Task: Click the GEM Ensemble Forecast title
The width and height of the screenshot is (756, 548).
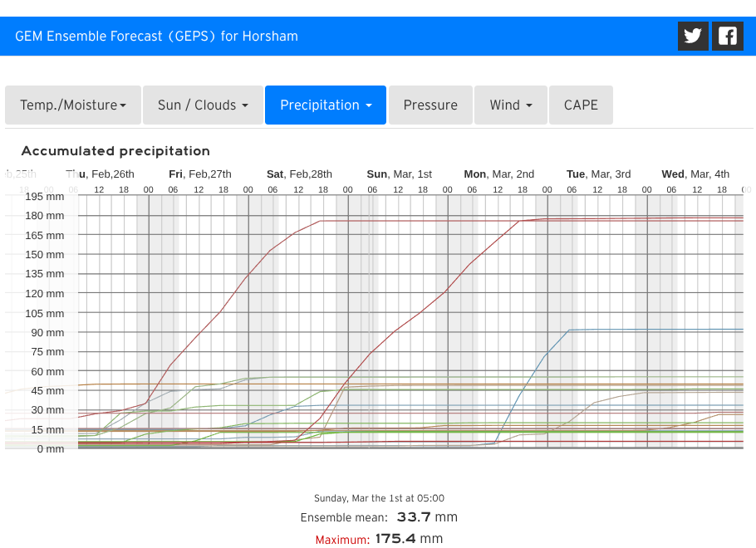Action: pos(156,37)
